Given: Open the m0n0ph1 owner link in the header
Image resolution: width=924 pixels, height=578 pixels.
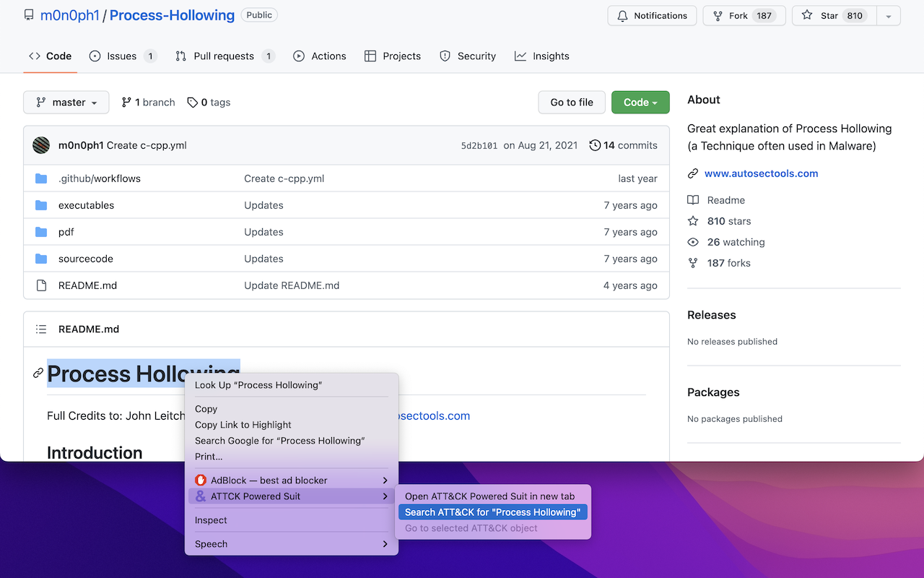Looking at the screenshot, I should 70,15.
